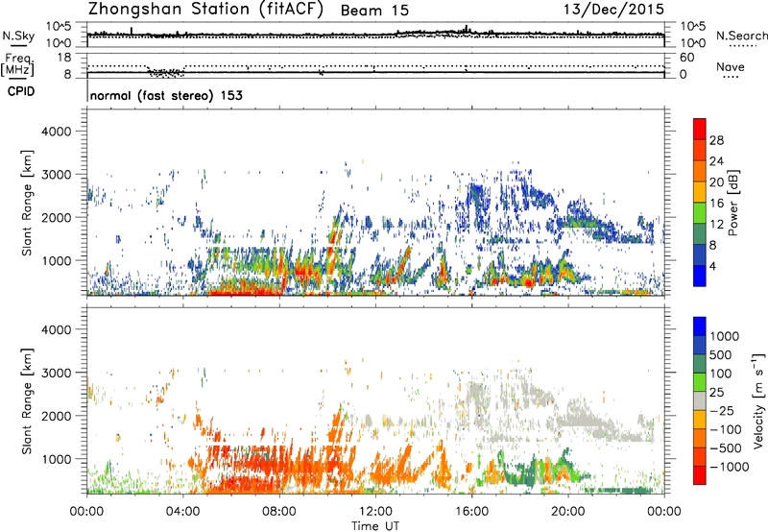Click the 'Power [dB]' colorbar label
Image resolution: width=768 pixels, height=532 pixels.
tap(733, 203)
